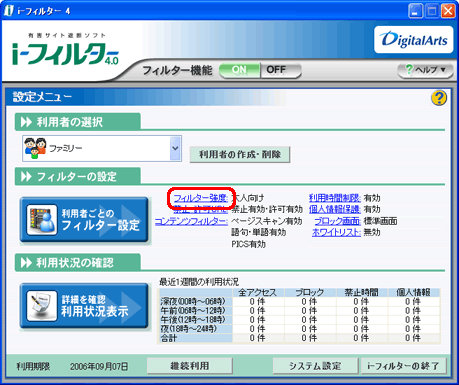459x385 pixels.
Task: Click the family user icon in dropdown
Action: click(35, 148)
